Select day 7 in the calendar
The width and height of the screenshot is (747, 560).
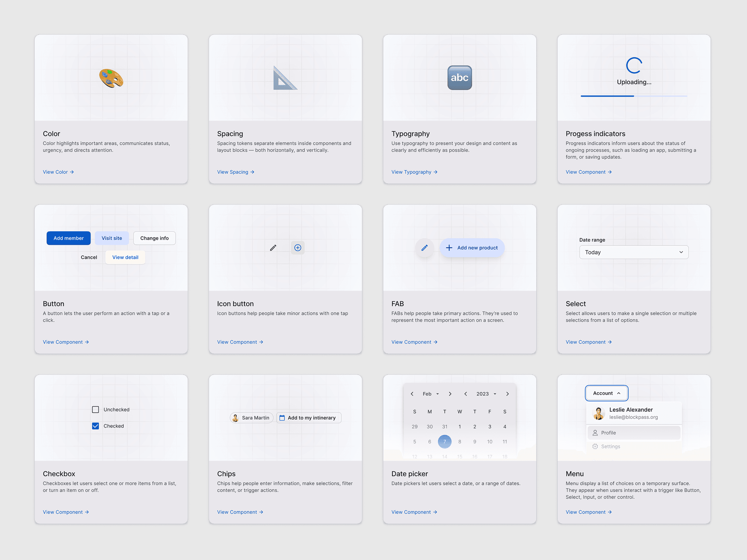445,441
